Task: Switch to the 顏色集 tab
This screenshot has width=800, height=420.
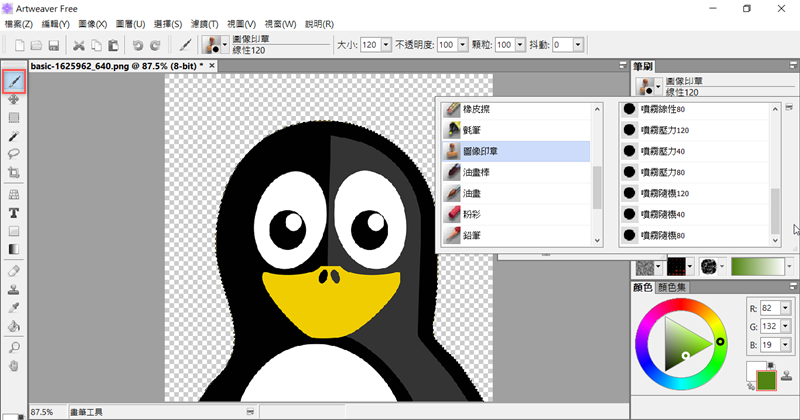Action: [x=673, y=287]
